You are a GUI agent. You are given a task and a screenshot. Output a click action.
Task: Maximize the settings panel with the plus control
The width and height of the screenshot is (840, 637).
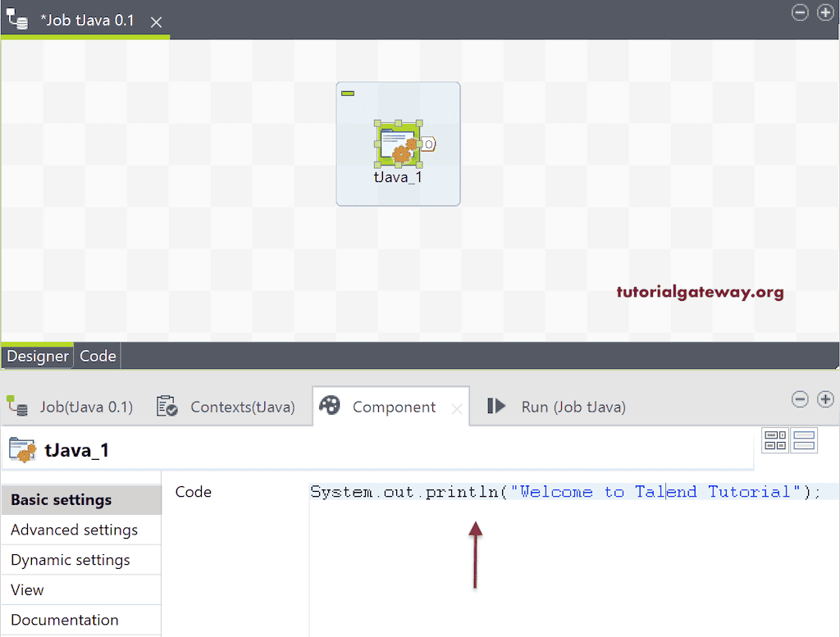click(825, 399)
